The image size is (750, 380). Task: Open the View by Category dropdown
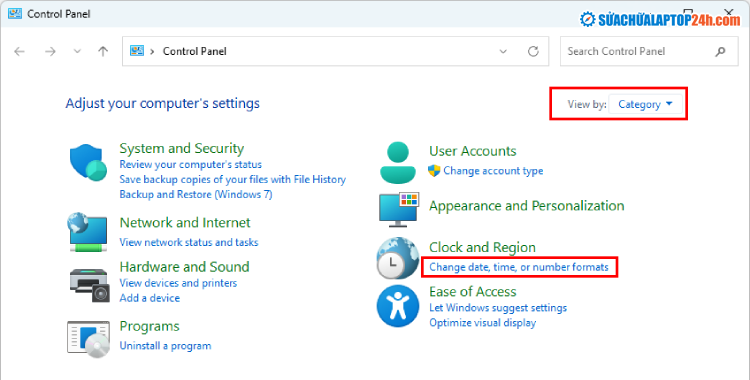[x=645, y=104]
